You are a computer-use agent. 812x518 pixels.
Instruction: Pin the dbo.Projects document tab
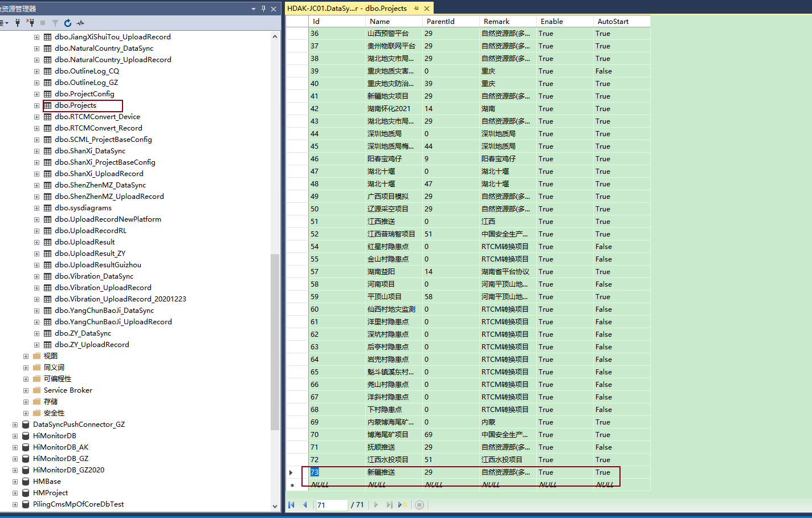416,9
